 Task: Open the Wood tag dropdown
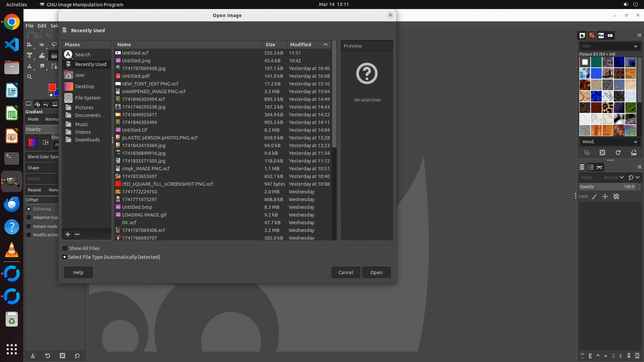point(635,142)
